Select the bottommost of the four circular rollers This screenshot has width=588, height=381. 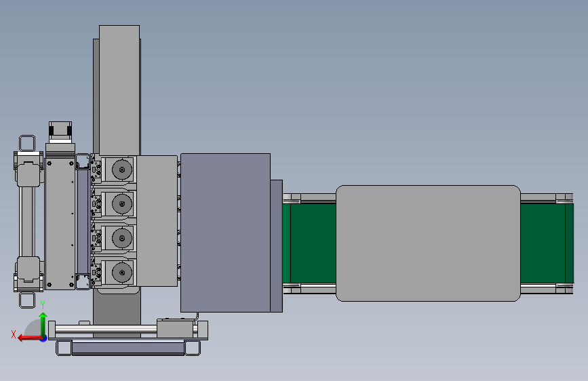click(x=122, y=272)
